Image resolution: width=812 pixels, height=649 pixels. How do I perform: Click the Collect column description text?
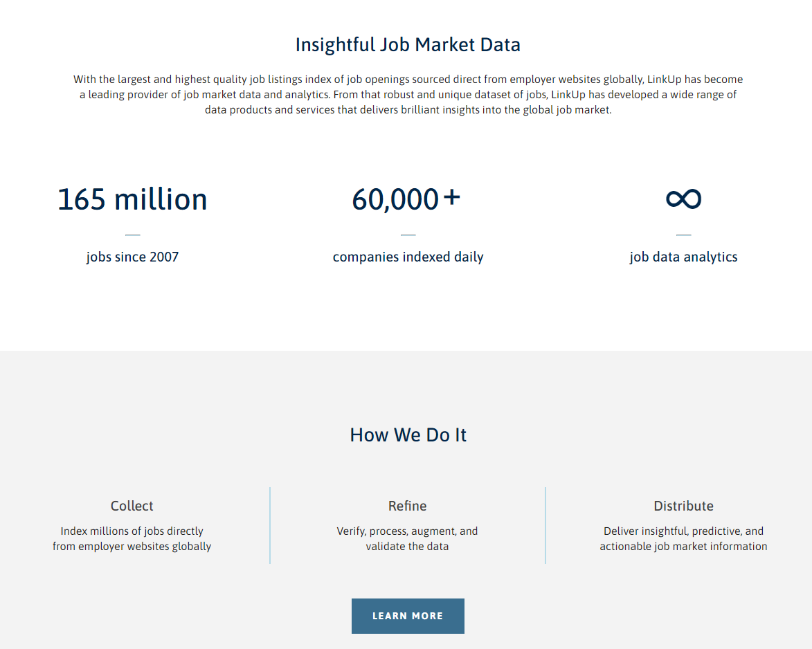132,538
